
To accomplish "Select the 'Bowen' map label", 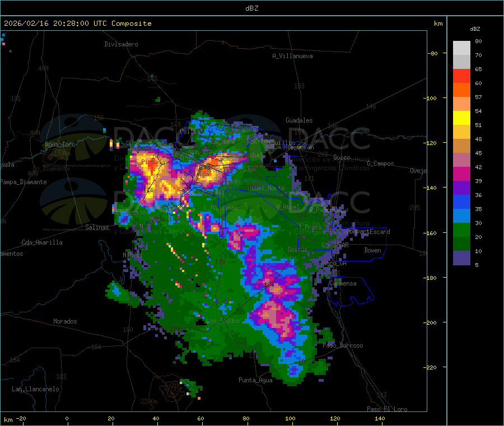I will tap(372, 250).
